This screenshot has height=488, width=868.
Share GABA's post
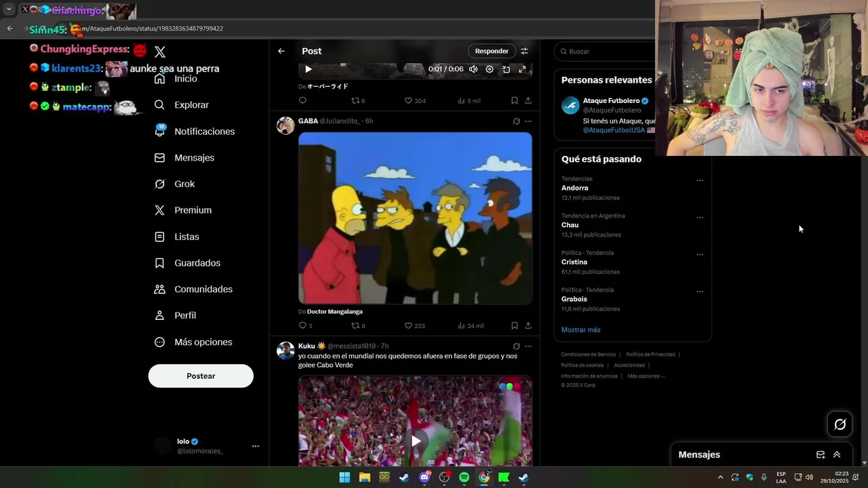pyautogui.click(x=528, y=325)
